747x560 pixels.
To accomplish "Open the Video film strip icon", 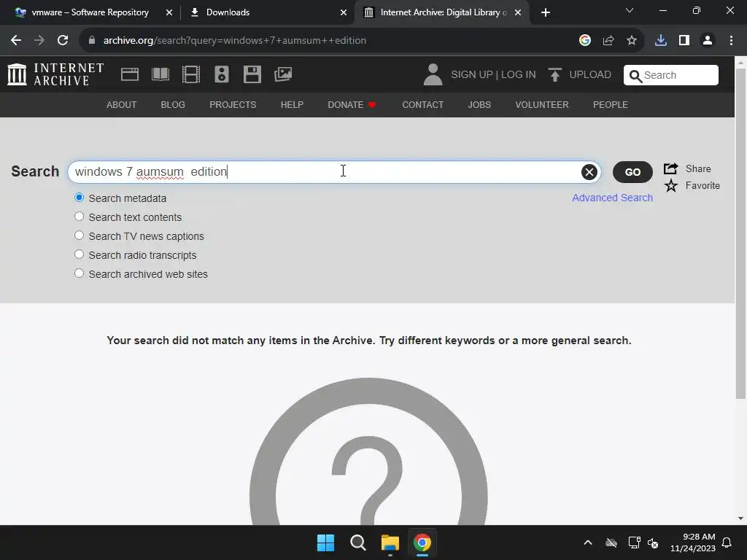I will (x=191, y=74).
